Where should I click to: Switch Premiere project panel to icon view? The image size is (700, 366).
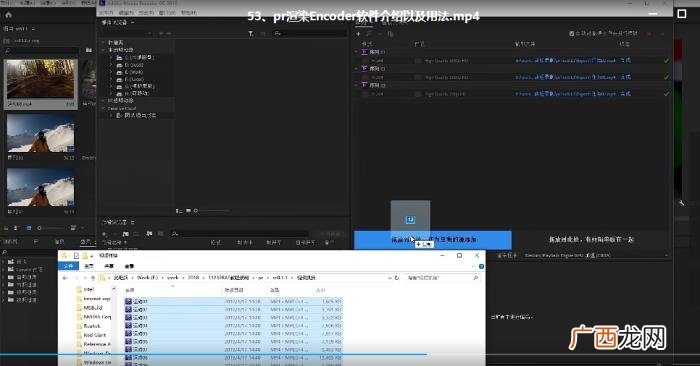click(x=29, y=228)
